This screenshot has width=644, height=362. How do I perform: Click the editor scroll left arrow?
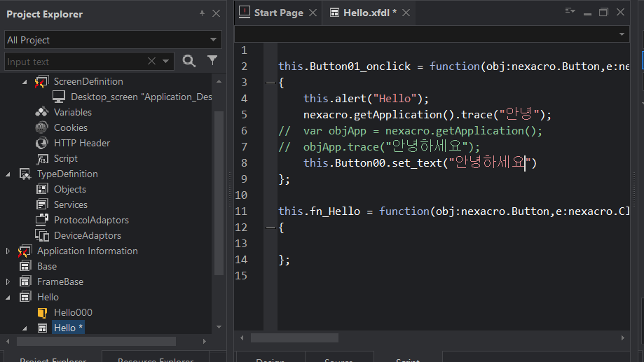(242, 337)
